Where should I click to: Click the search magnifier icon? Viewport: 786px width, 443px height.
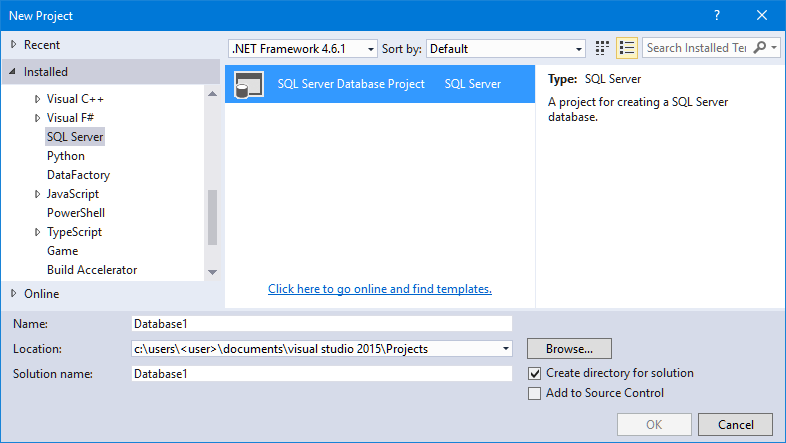(x=759, y=48)
